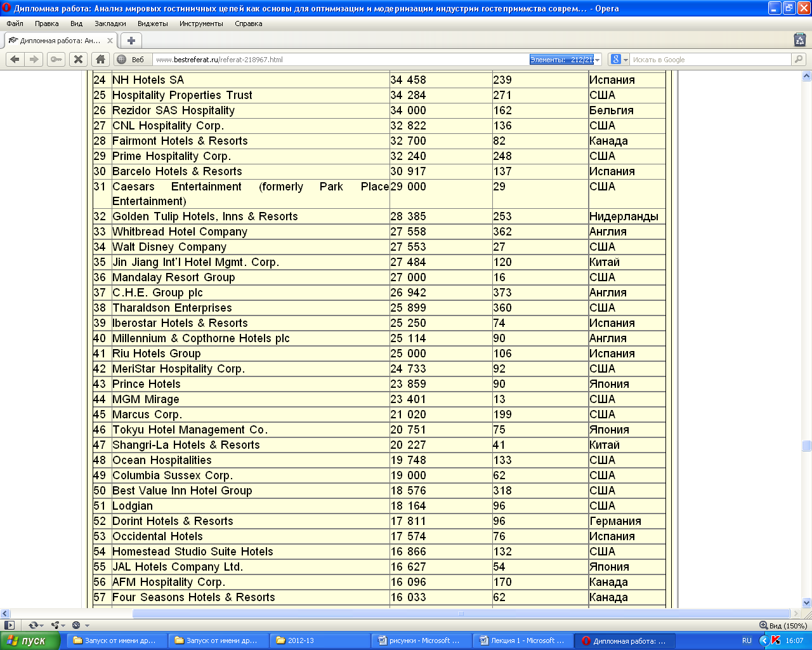Click the Four Seasons Hotels & Resorts cell

click(x=250, y=597)
